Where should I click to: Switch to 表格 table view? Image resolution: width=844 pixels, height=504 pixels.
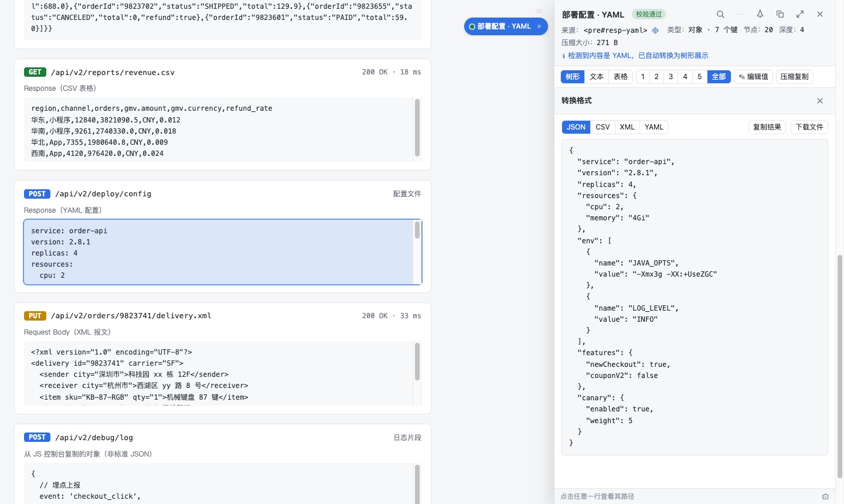(x=621, y=77)
